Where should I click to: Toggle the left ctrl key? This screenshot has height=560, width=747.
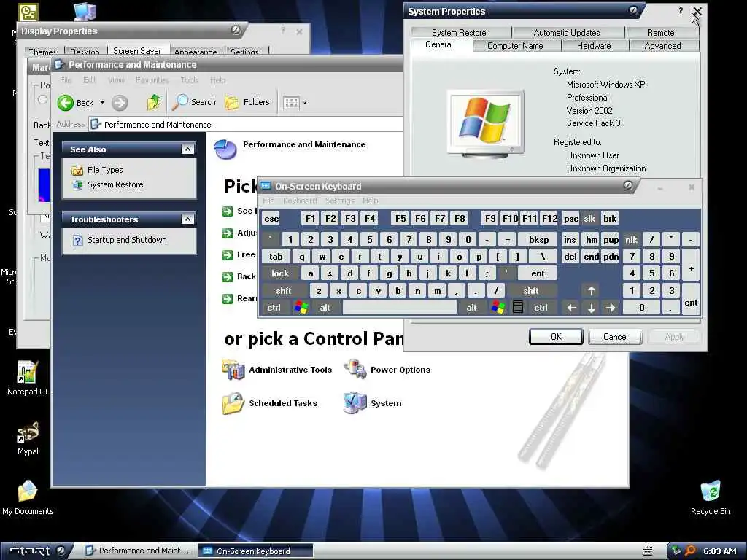tap(274, 308)
